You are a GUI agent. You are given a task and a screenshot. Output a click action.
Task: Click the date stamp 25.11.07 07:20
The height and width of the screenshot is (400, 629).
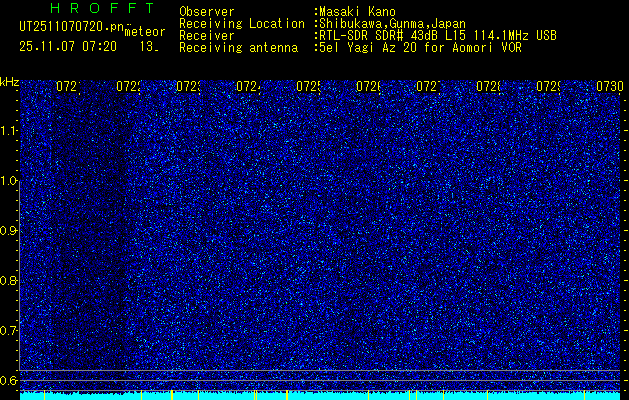tap(68, 47)
